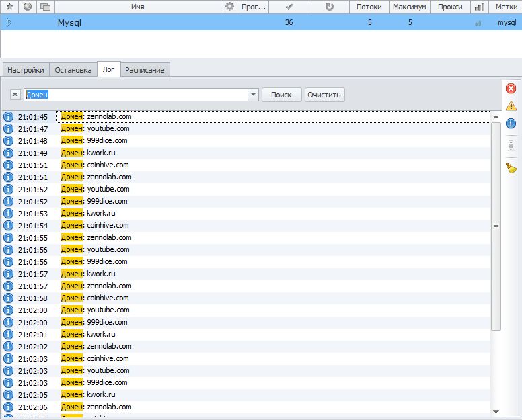This screenshot has height=420, width=522.
Task: Click the gear settings column header icon
Action: click(229, 7)
